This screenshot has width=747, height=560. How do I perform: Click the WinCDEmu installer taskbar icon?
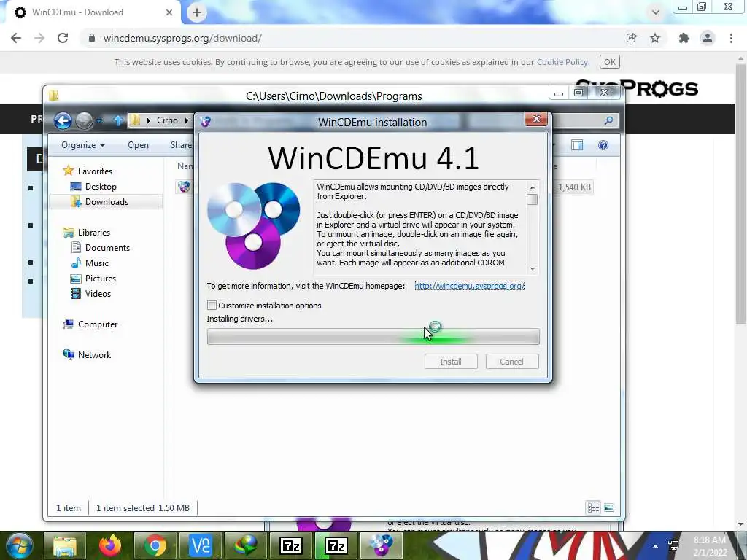click(382, 545)
